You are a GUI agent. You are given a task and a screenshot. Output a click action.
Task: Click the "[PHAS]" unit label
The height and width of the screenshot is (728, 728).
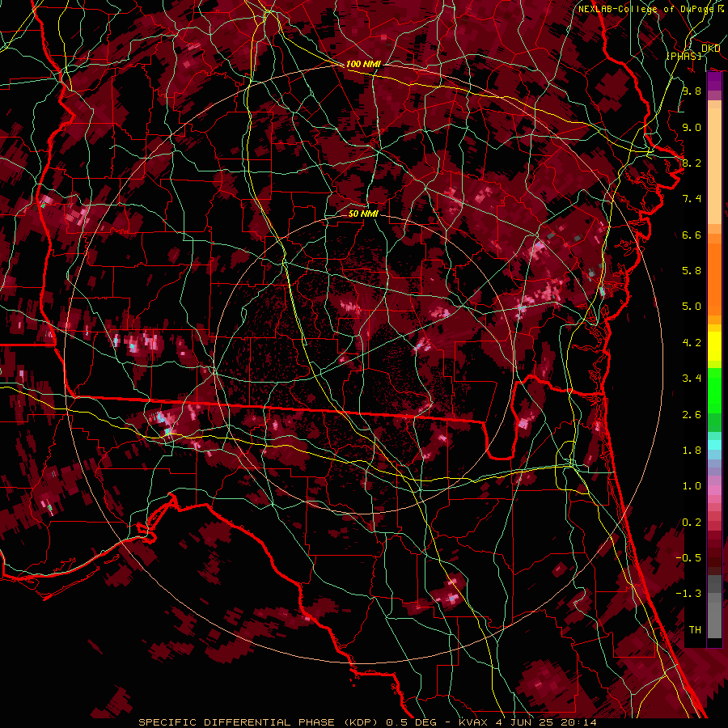click(684, 56)
